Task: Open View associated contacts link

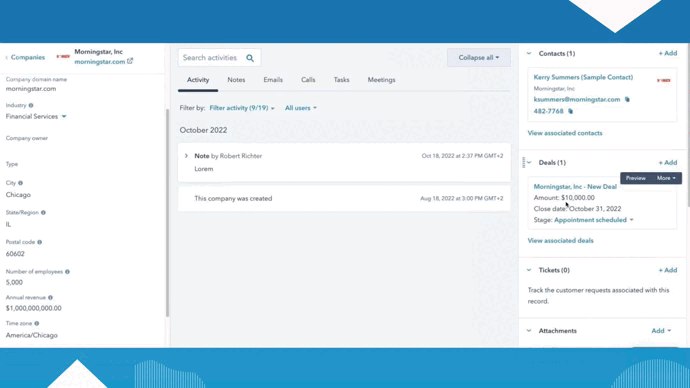Action: (565, 133)
